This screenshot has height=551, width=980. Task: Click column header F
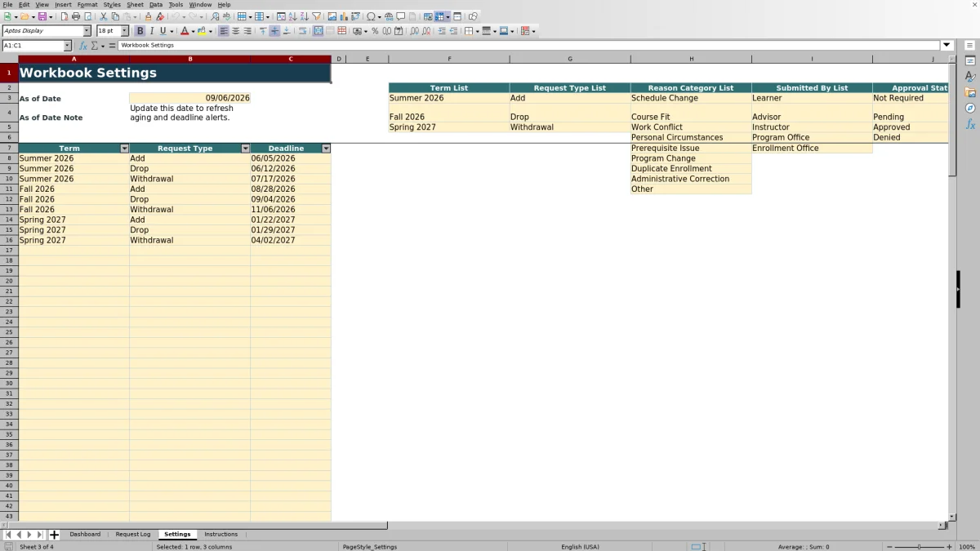[x=449, y=59]
